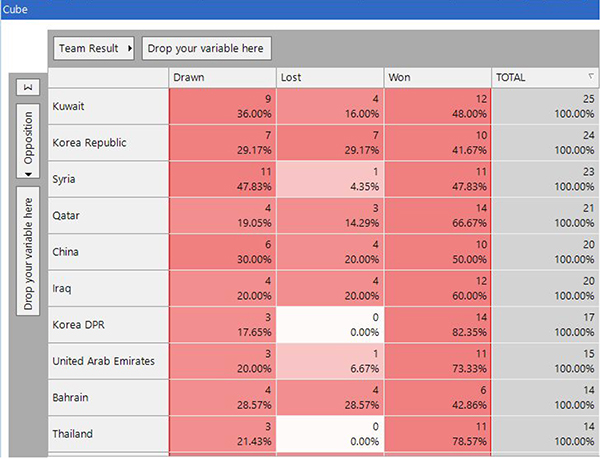Select the Drawn column header

coord(222,77)
